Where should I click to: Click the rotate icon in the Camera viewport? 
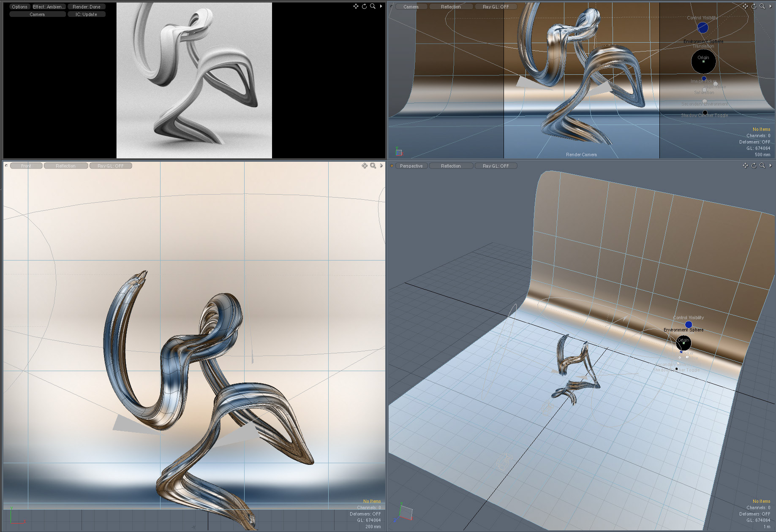point(754,6)
